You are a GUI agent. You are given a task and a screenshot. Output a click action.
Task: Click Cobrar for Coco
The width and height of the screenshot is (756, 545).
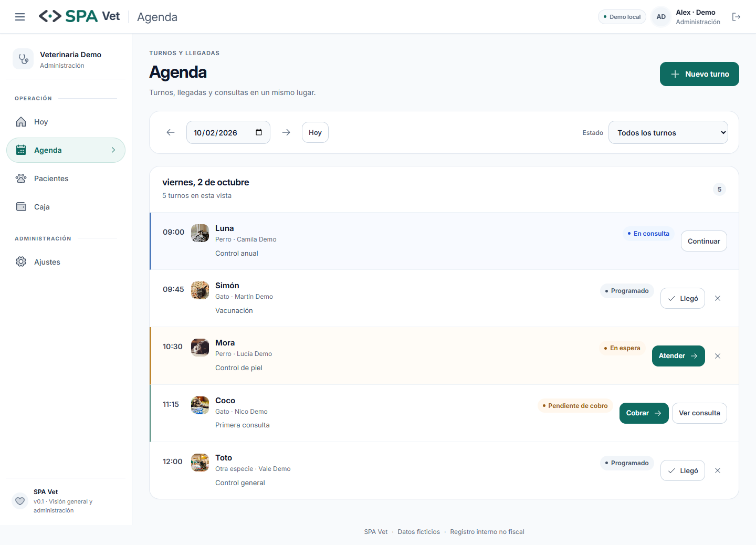(x=644, y=413)
